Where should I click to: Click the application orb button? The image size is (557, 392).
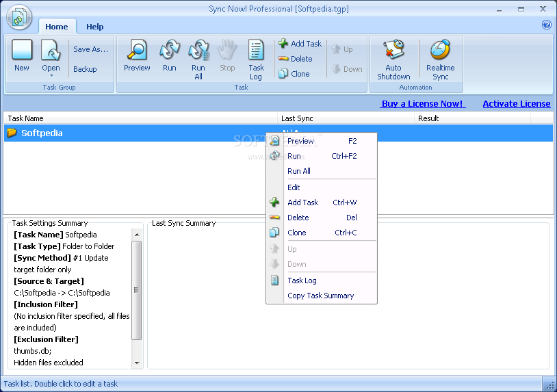tap(19, 17)
